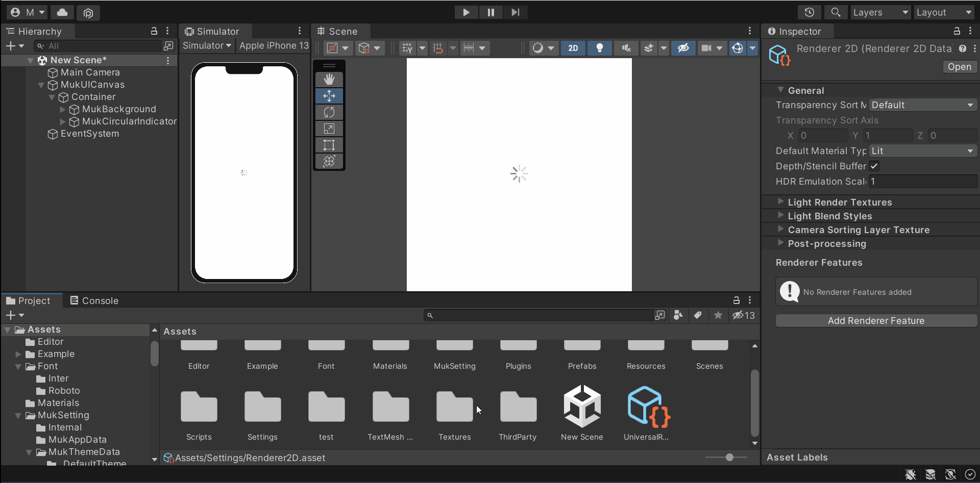Click Search by Label icon in Project
Screen dimensions: 980x483
[x=698, y=315]
